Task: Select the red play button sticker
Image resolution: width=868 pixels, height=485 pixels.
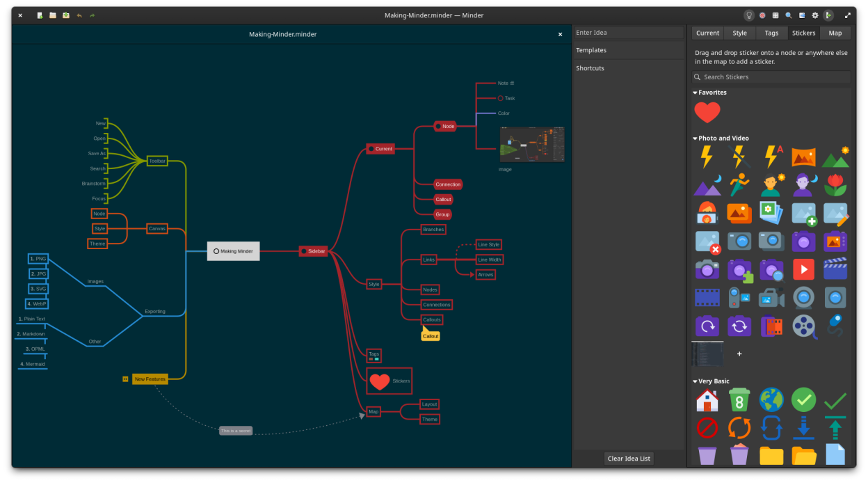Action: coord(803,269)
